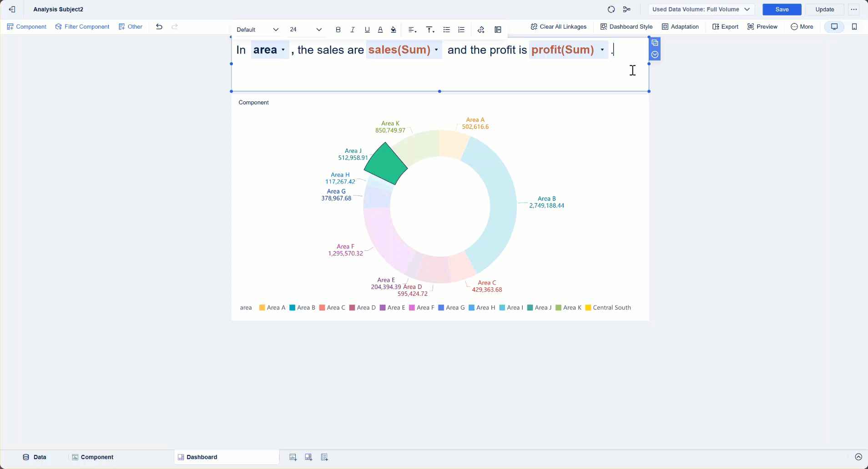Open vertical alignment options
Viewport: 868px width, 469px height.
(430, 30)
